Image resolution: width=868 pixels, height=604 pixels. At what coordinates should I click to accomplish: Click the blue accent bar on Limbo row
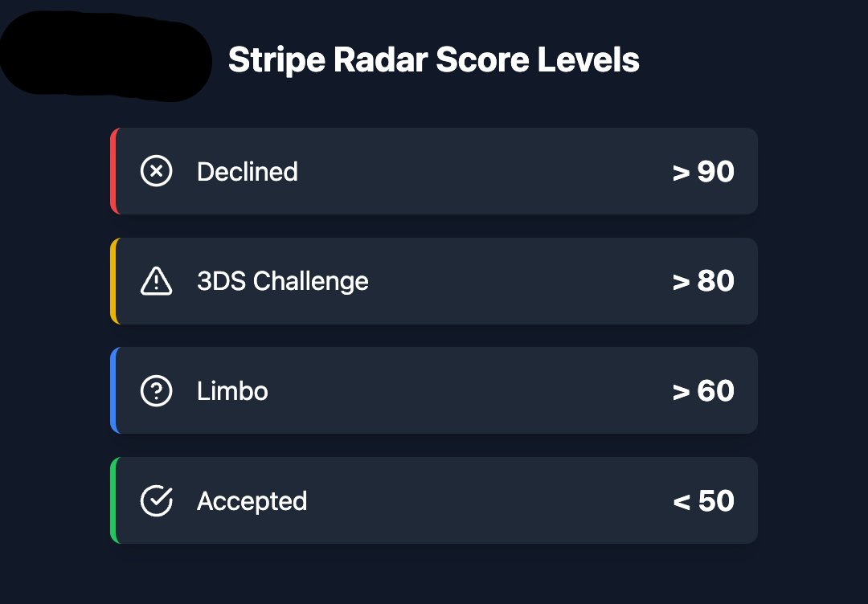[114, 390]
